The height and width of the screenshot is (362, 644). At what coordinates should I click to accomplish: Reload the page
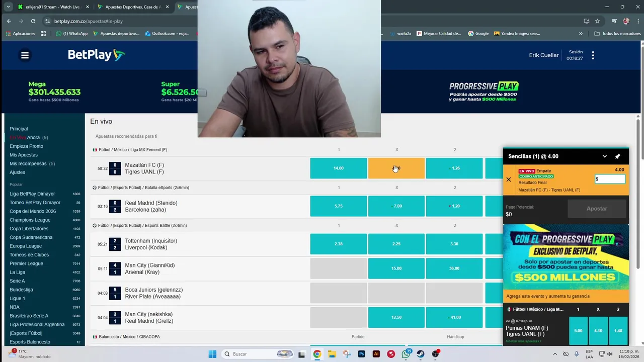tap(33, 21)
